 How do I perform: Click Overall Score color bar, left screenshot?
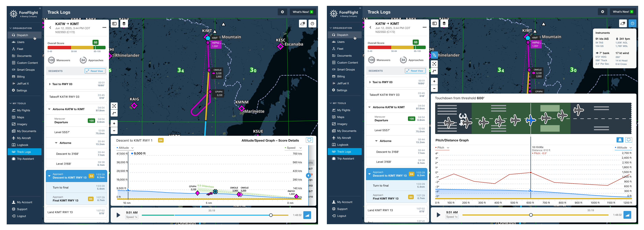(77, 48)
